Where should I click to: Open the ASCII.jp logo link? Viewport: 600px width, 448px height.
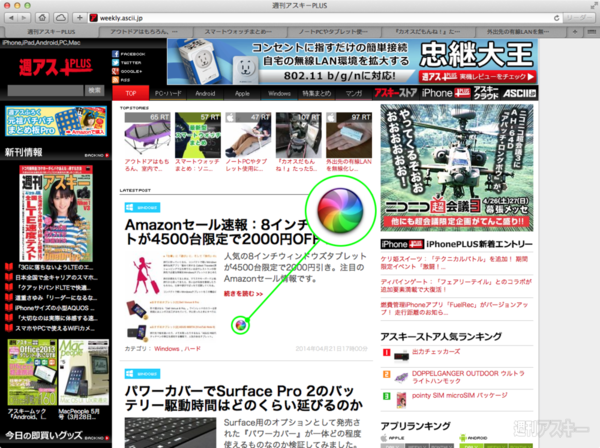point(519,93)
